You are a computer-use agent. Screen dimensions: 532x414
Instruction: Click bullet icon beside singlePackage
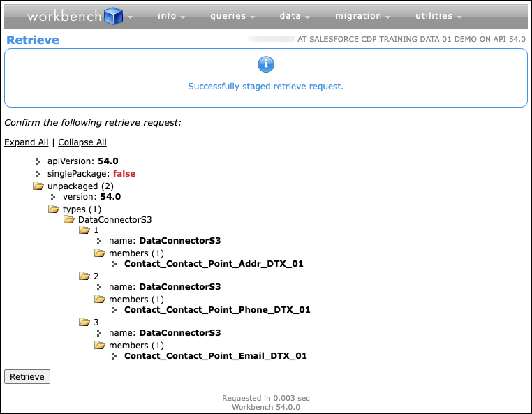(38, 174)
